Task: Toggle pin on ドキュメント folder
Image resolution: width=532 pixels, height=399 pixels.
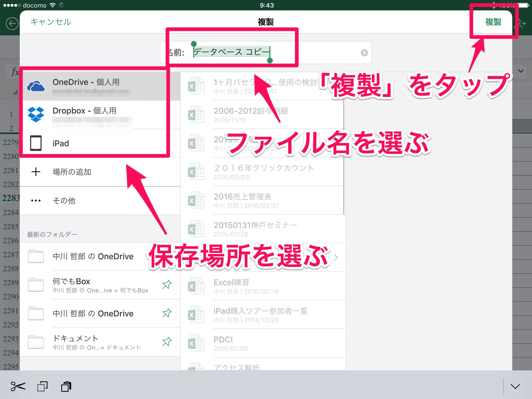Action: pos(167,342)
